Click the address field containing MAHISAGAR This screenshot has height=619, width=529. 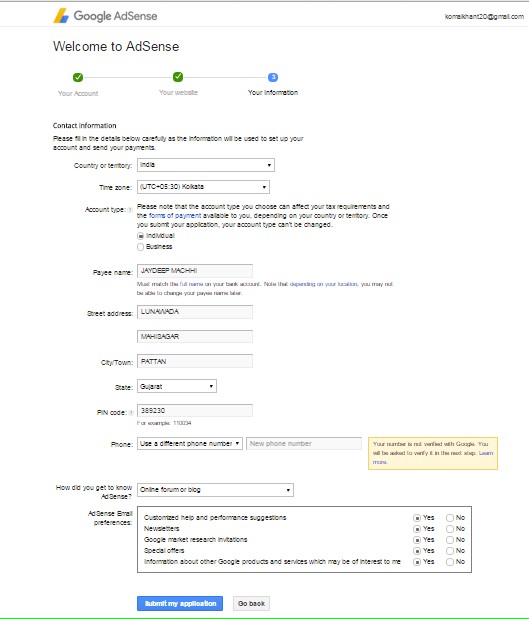coord(195,337)
